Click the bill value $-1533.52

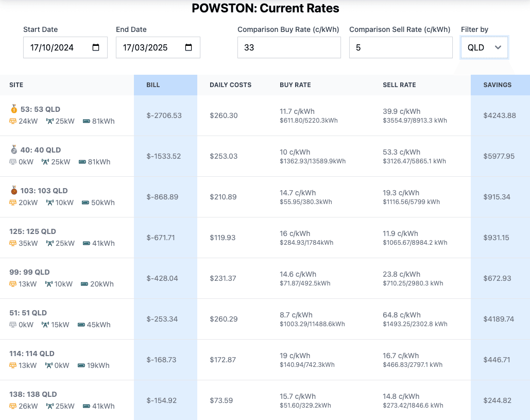164,156
